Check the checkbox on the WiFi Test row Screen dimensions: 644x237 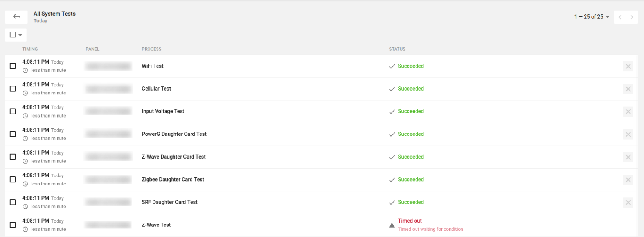pyautogui.click(x=12, y=66)
